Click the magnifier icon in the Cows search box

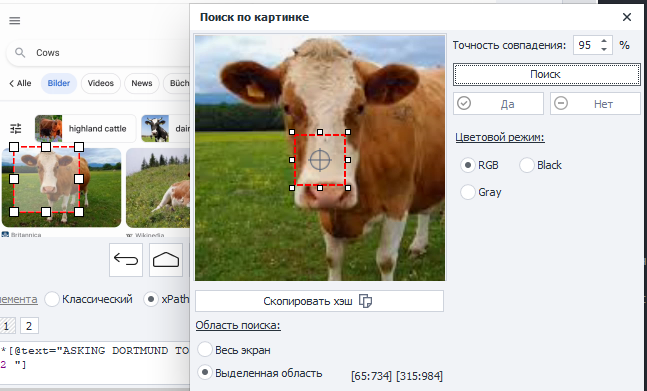pos(20,53)
